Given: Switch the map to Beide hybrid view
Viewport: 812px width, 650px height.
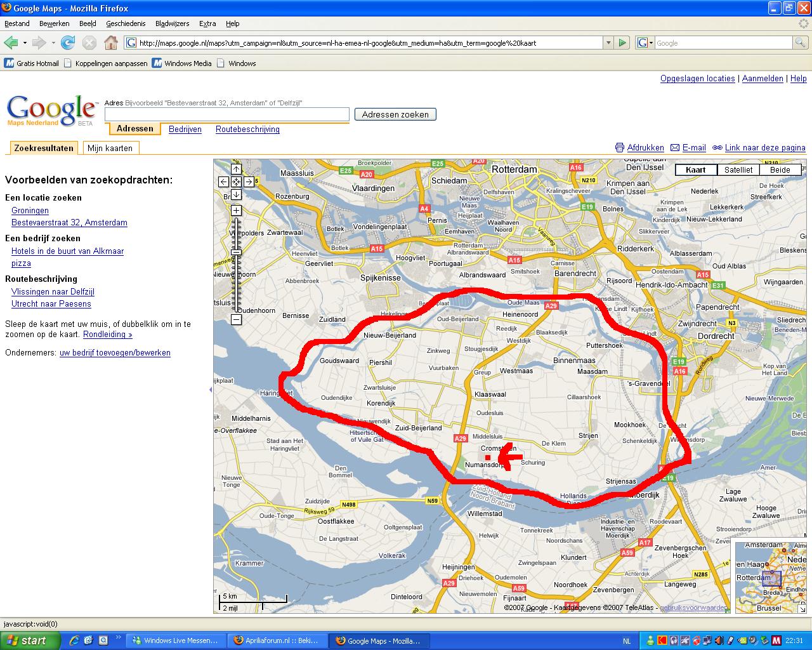Looking at the screenshot, I should 780,169.
